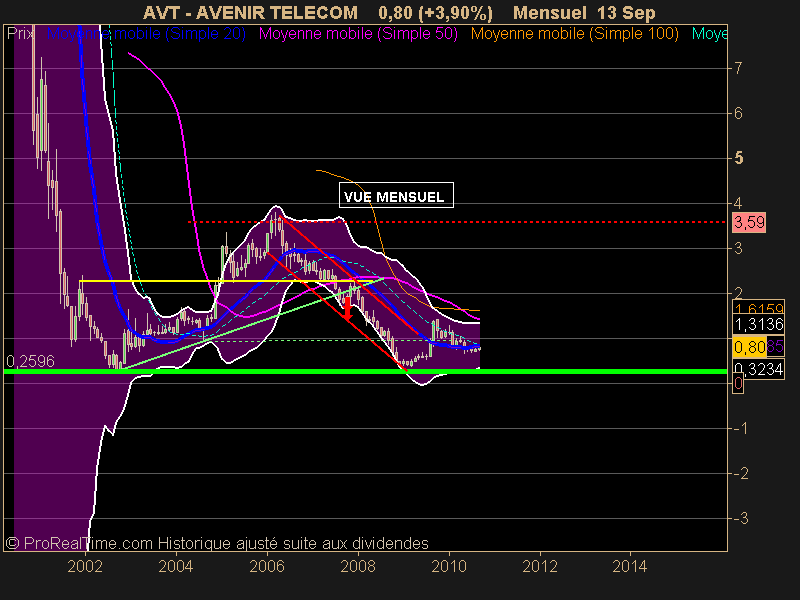
Task: Click the price scale value 6
Action: [738, 113]
